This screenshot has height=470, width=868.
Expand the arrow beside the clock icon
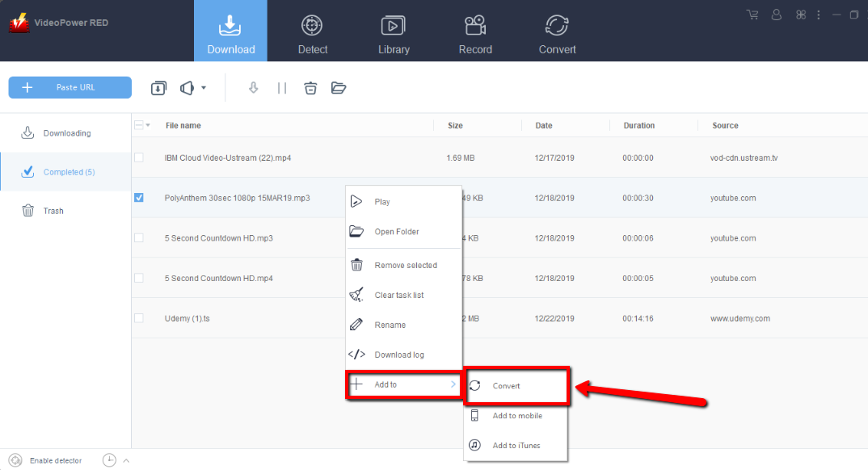(125, 460)
